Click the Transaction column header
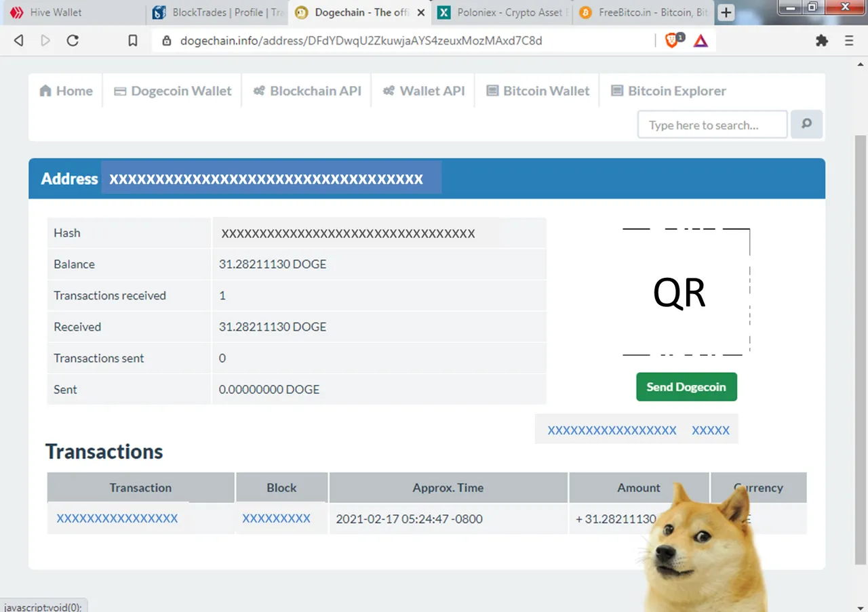The image size is (868, 612). click(x=141, y=487)
